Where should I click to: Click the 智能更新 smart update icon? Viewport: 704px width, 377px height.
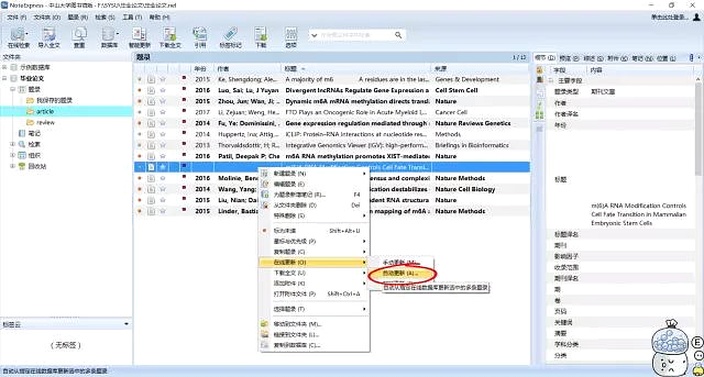pyautogui.click(x=139, y=35)
